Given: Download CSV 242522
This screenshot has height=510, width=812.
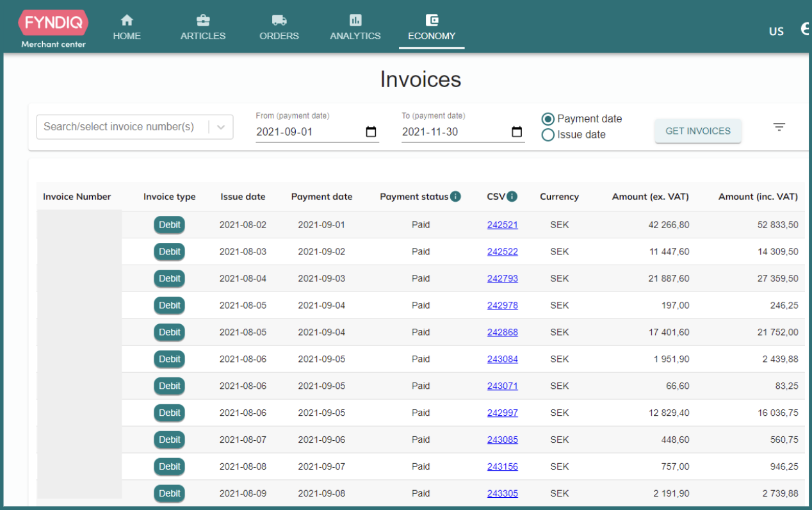Looking at the screenshot, I should (x=503, y=252).
